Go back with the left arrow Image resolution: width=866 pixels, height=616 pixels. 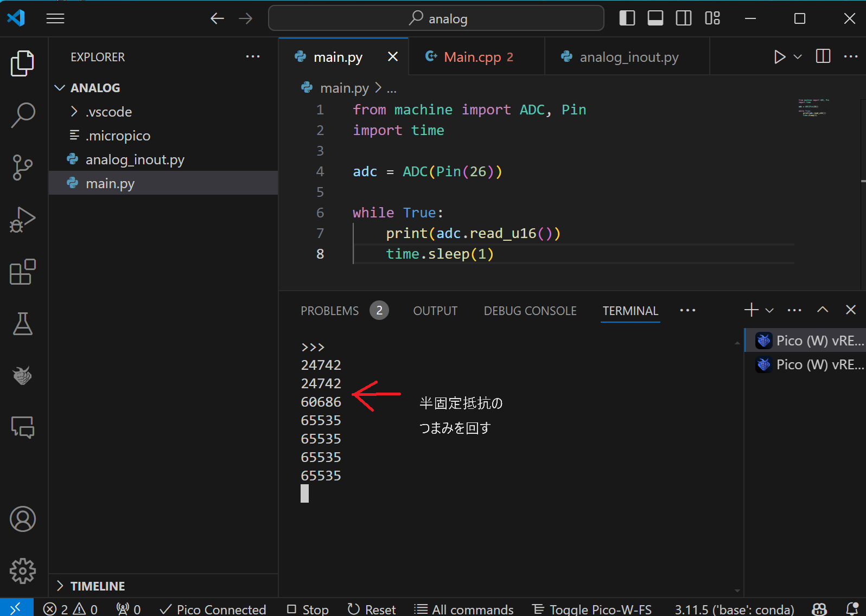[217, 18]
